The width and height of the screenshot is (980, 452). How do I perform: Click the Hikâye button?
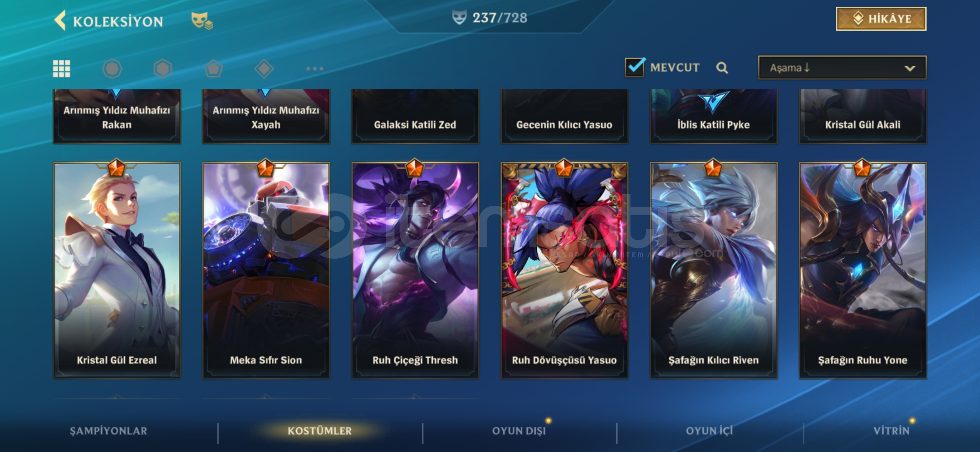(881, 19)
